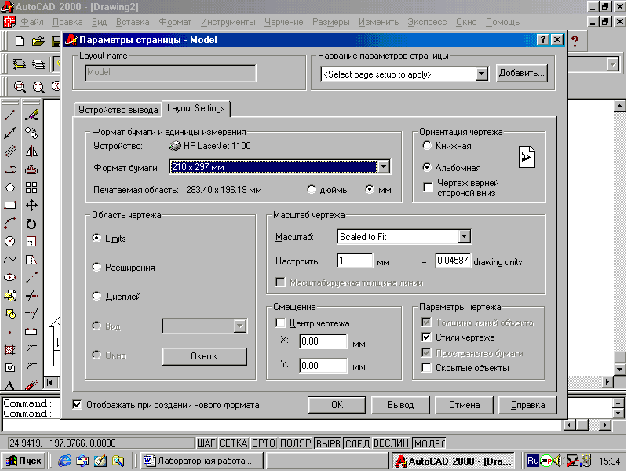Click the New drawing toolbar icon

[x=20, y=41]
